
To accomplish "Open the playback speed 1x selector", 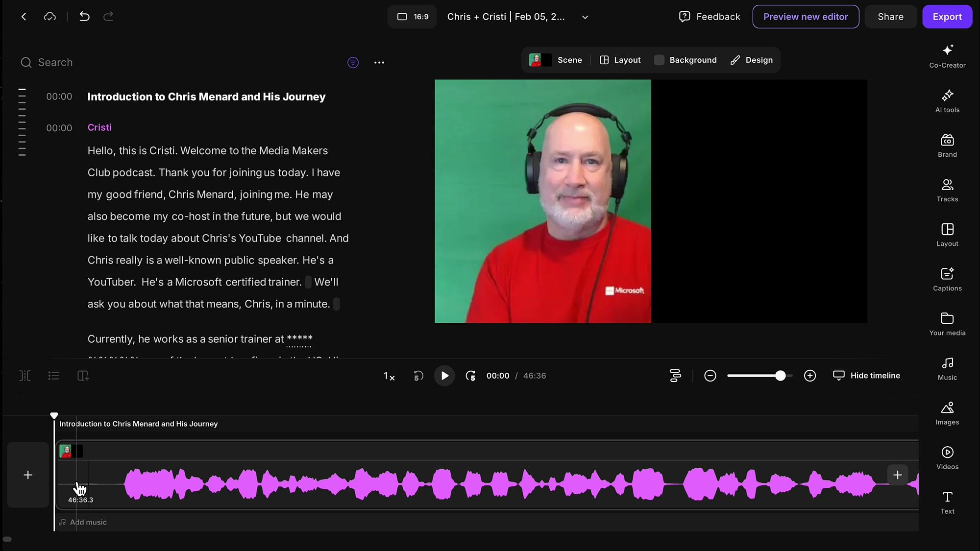I will click(389, 376).
